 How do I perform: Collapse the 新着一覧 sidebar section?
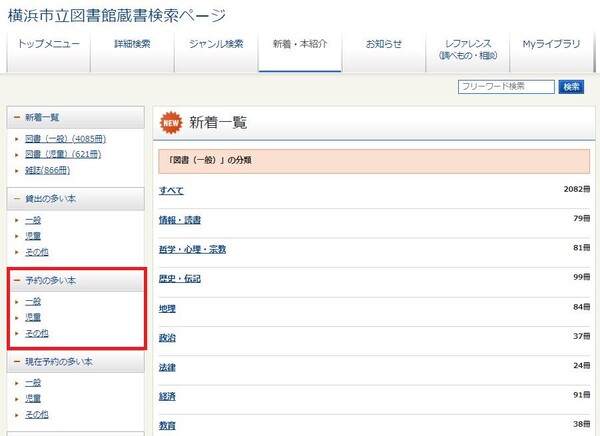point(18,118)
